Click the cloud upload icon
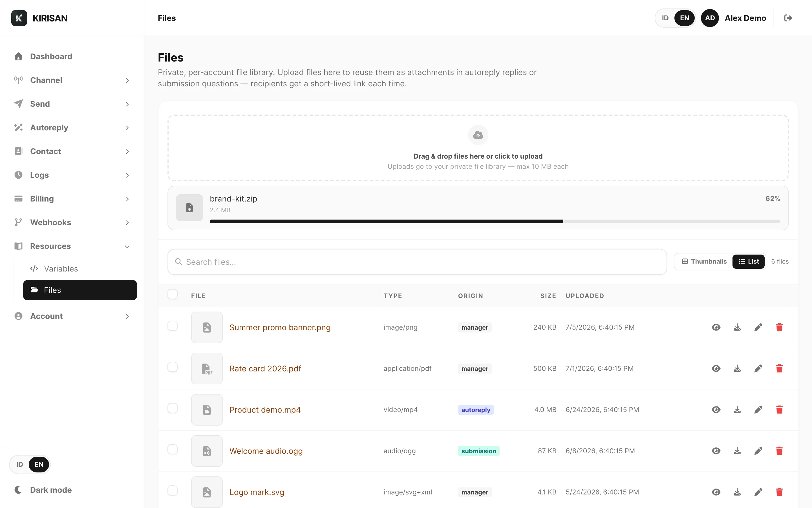812x508 pixels. tap(478, 135)
